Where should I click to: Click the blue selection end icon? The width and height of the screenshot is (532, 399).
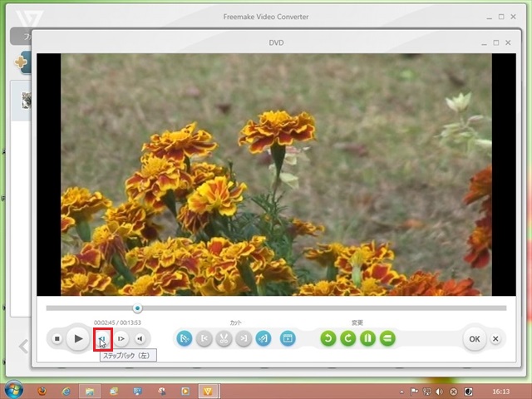264,338
